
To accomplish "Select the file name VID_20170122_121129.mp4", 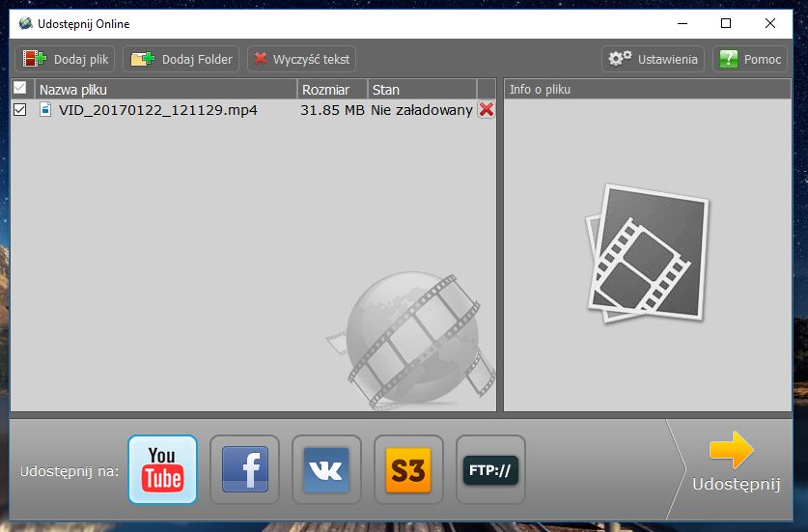I will click(x=157, y=110).
